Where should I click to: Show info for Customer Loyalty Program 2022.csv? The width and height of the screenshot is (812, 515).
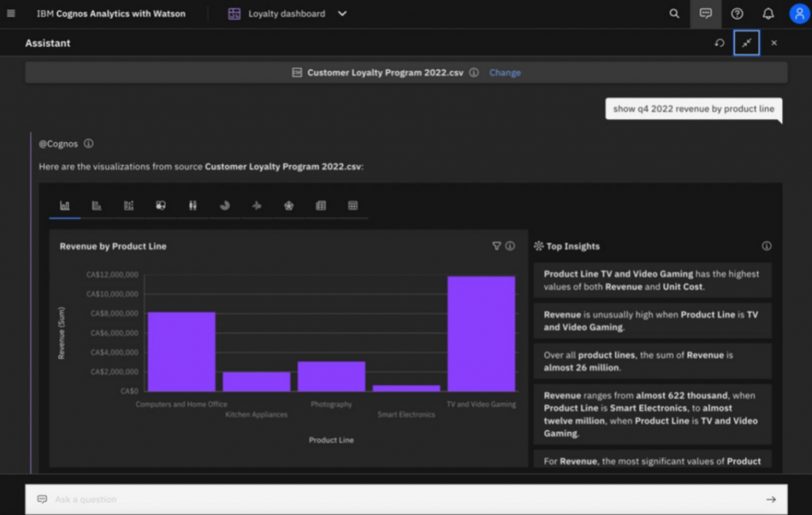click(x=474, y=72)
